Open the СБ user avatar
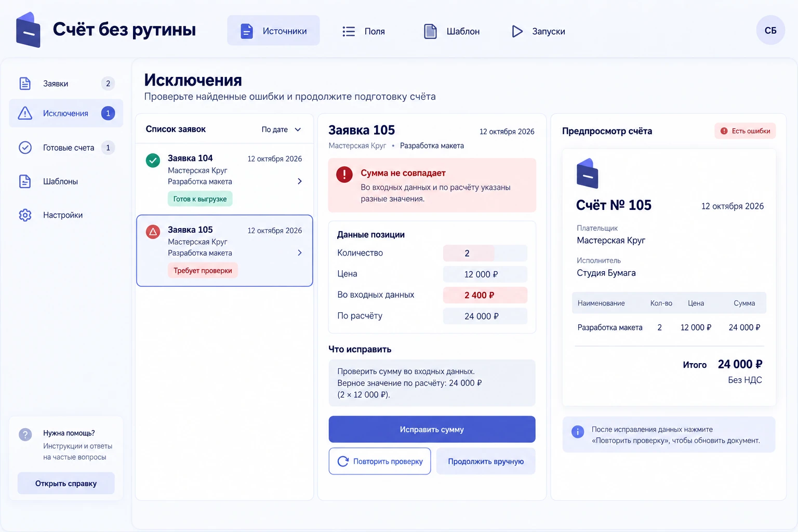The height and width of the screenshot is (532, 798). pyautogui.click(x=770, y=30)
